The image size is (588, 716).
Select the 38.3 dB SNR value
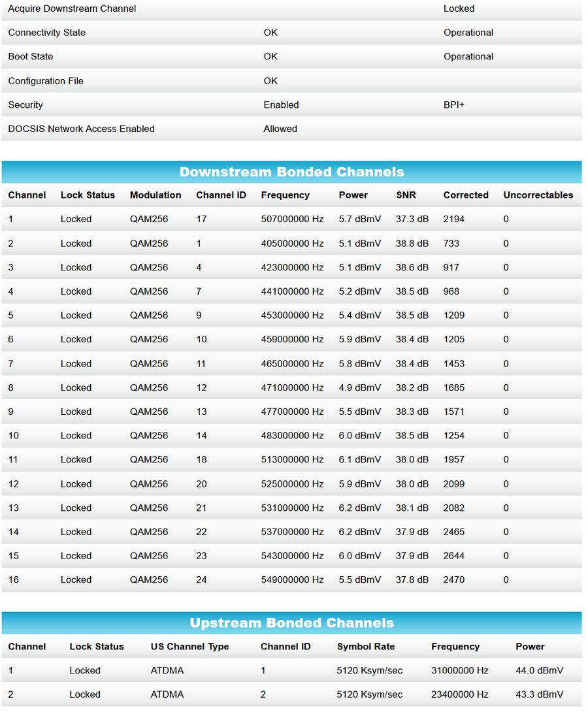pyautogui.click(x=412, y=412)
